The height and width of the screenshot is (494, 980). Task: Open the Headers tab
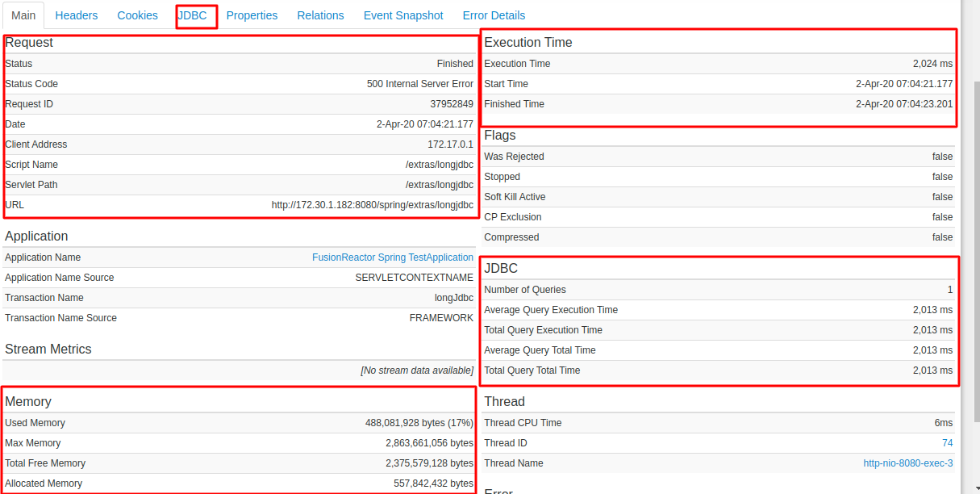pyautogui.click(x=77, y=15)
